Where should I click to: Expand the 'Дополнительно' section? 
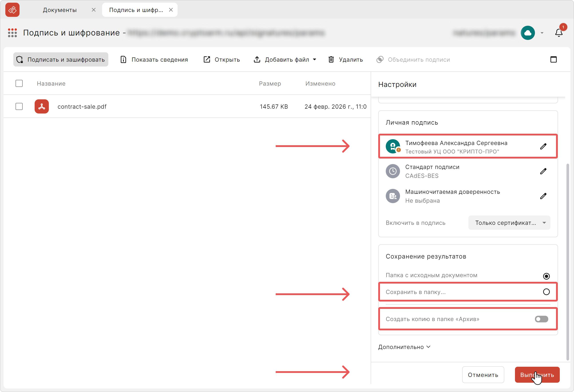404,347
